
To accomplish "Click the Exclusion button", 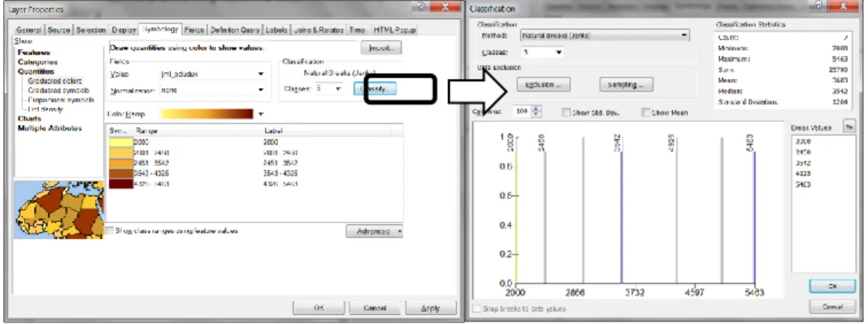I will (x=543, y=85).
